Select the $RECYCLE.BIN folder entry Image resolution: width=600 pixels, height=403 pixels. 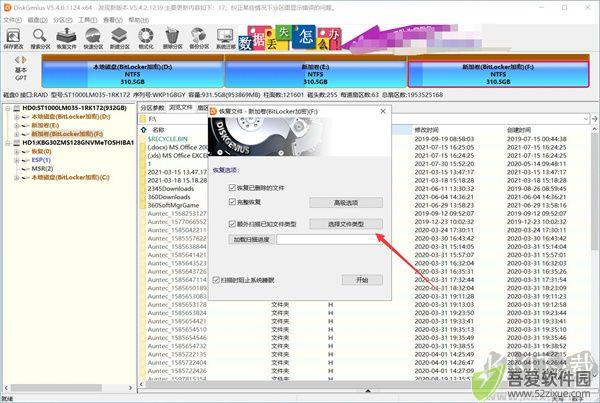pos(168,139)
